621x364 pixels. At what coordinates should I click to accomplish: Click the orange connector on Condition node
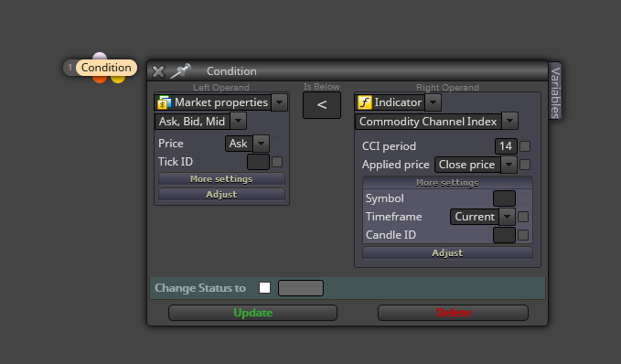pos(100,79)
